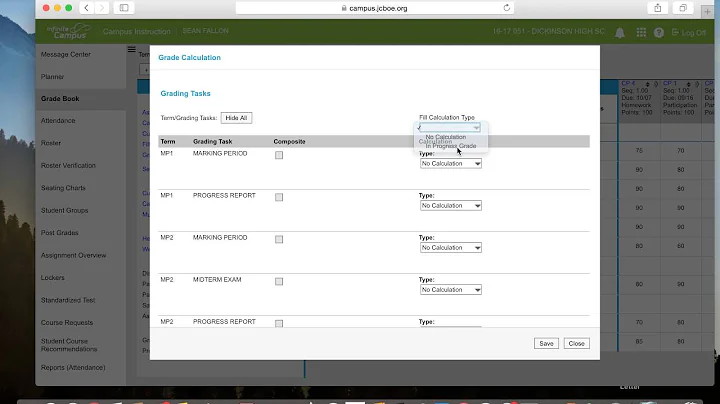The width and height of the screenshot is (720, 404).
Task: Choose No Calculation in the open list
Action: point(445,137)
